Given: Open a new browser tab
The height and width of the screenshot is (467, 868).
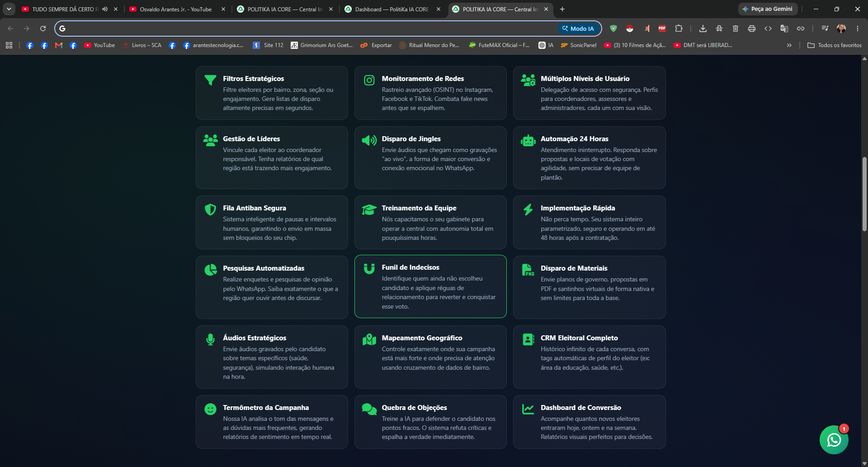Looking at the screenshot, I should 562,9.
